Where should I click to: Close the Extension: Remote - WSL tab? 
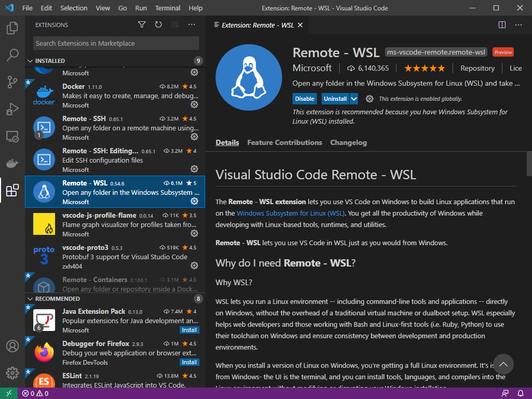point(300,25)
